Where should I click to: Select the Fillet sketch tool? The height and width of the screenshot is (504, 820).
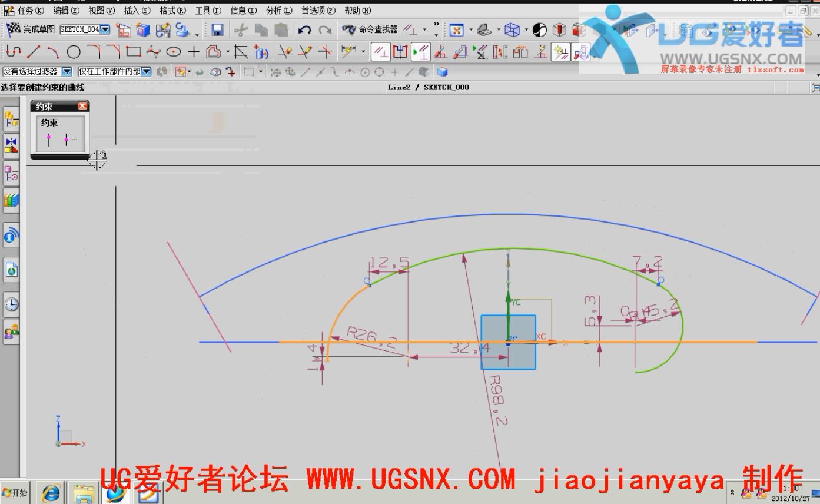(x=94, y=52)
